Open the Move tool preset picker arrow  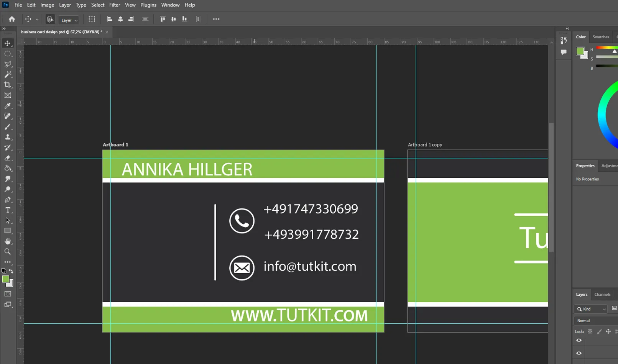pos(37,20)
